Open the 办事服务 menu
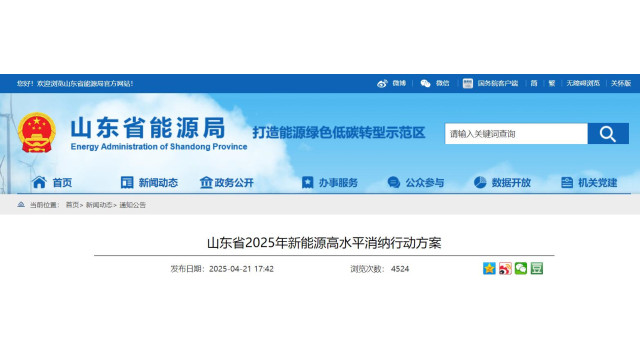The width and height of the screenshot is (640, 360). (338, 182)
